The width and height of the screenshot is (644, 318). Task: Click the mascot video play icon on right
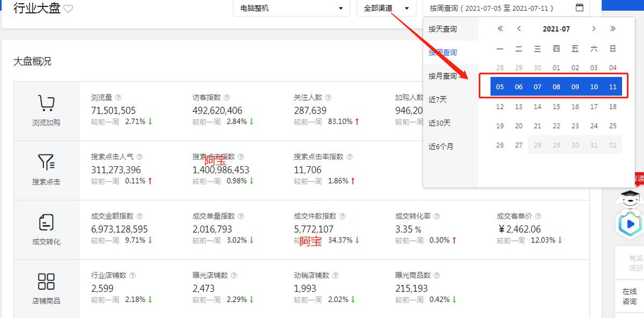click(630, 224)
